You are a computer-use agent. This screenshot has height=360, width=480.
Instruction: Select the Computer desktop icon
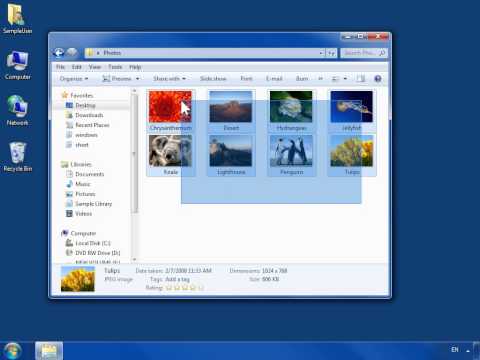pos(17,65)
